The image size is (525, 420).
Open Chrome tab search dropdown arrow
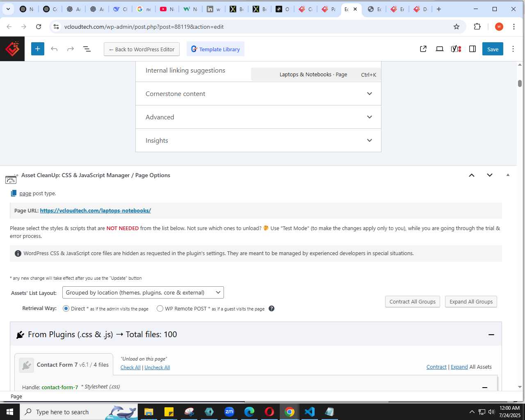pos(8,9)
